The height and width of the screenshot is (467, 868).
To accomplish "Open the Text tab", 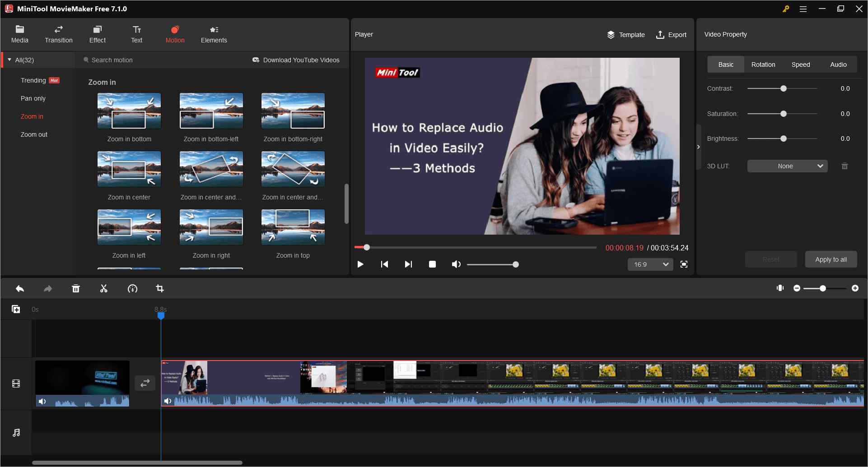I will click(137, 34).
